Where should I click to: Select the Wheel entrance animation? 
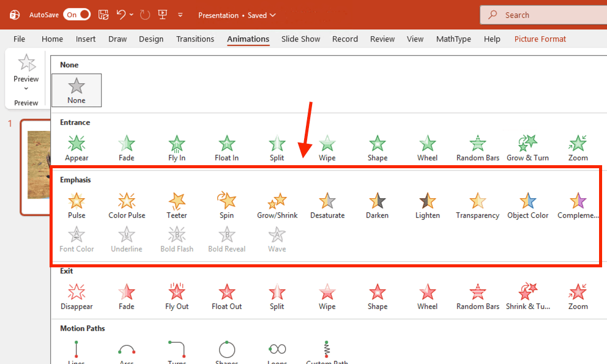click(x=427, y=147)
